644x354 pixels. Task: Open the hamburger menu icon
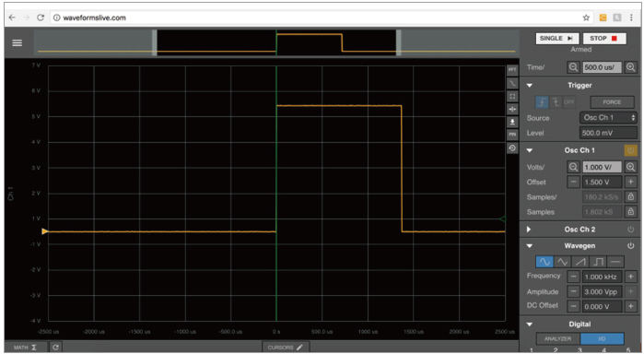pos(17,42)
